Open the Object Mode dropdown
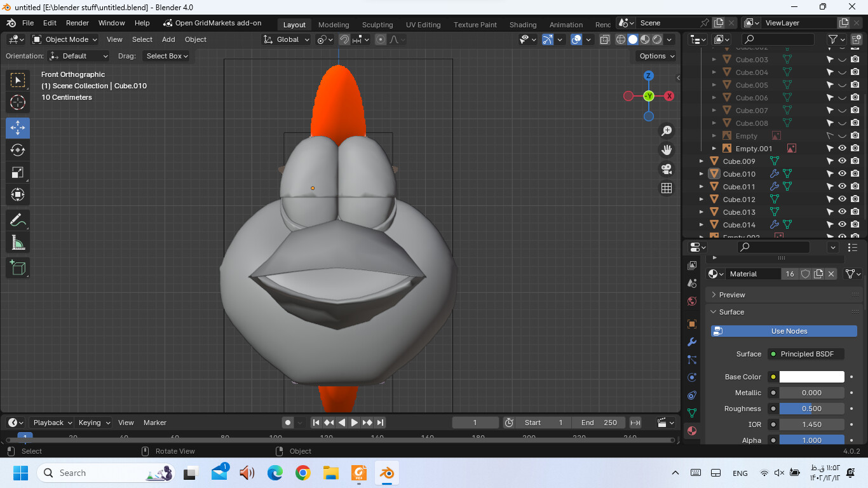This screenshot has width=868, height=488. tap(64, 39)
